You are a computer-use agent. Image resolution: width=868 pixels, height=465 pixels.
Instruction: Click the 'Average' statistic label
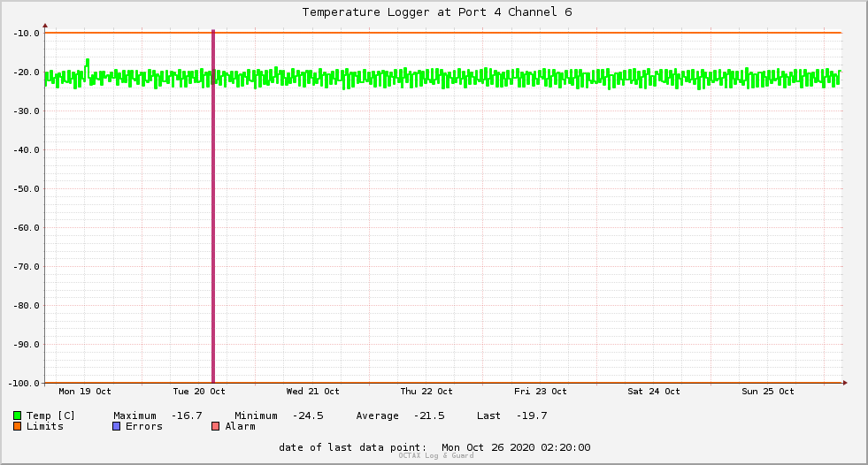click(x=377, y=415)
